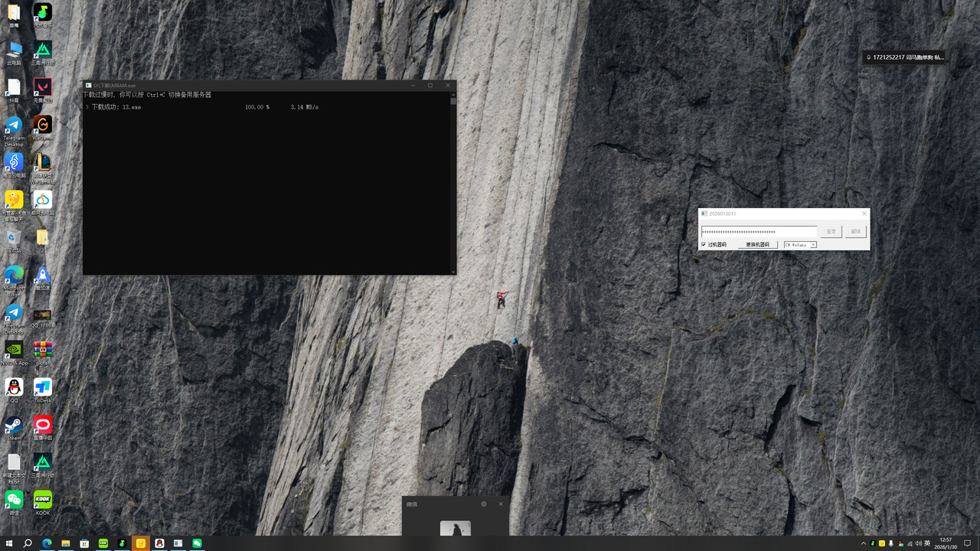
Task: Open the 新建文本文档.txt desktop file
Action: (x=14, y=469)
